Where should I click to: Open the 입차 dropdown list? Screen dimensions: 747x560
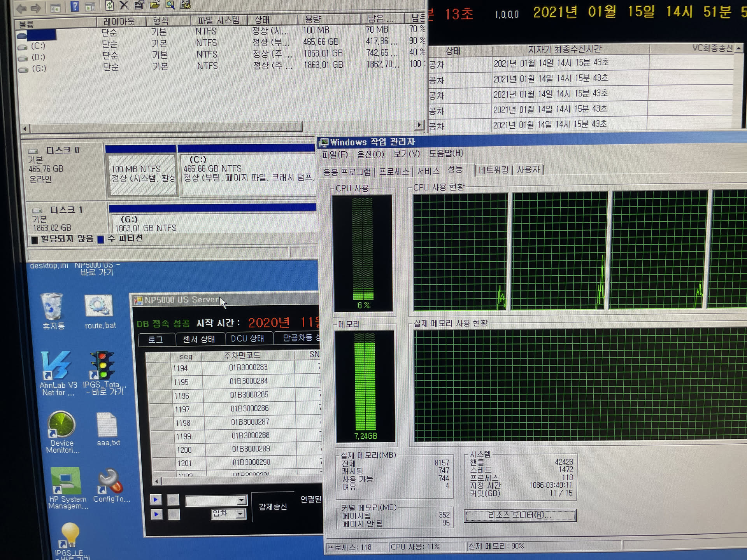click(240, 514)
